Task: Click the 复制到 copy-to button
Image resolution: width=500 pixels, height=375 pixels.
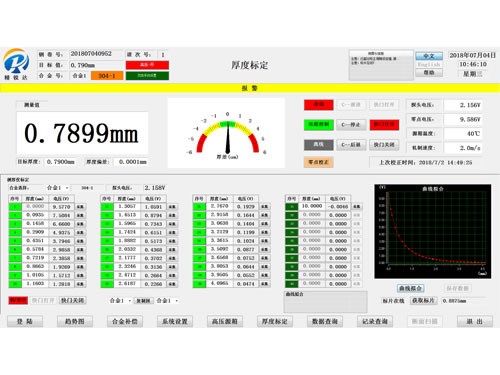Action: point(143,301)
